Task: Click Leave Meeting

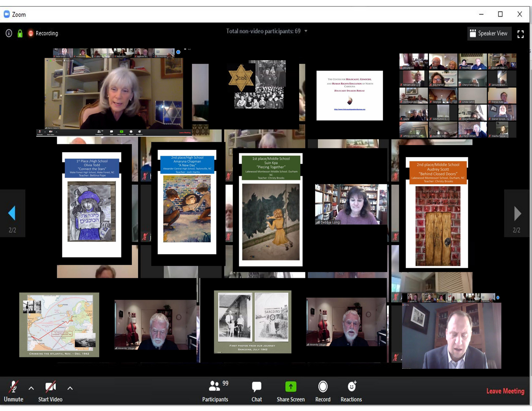Action: tap(505, 391)
